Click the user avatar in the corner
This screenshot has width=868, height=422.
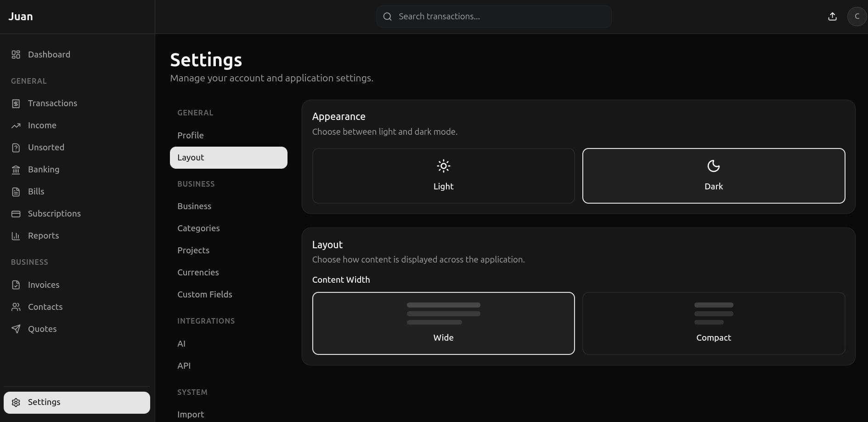(857, 16)
